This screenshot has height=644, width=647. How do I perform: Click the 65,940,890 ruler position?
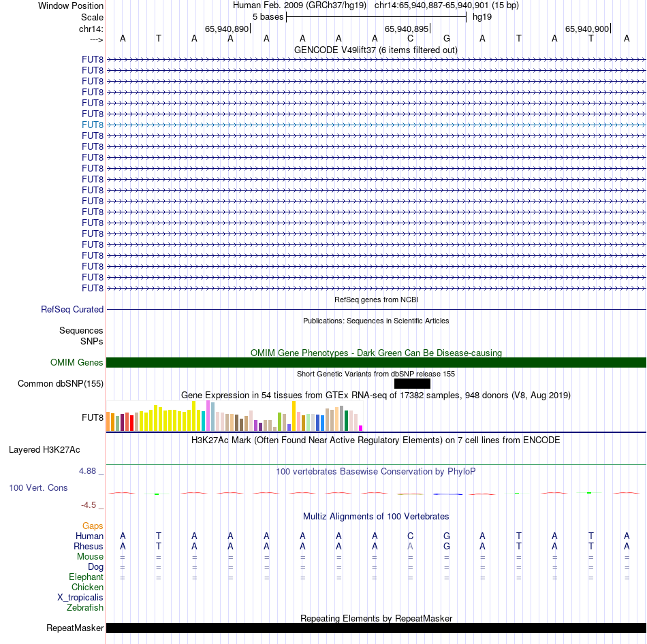coord(227,29)
